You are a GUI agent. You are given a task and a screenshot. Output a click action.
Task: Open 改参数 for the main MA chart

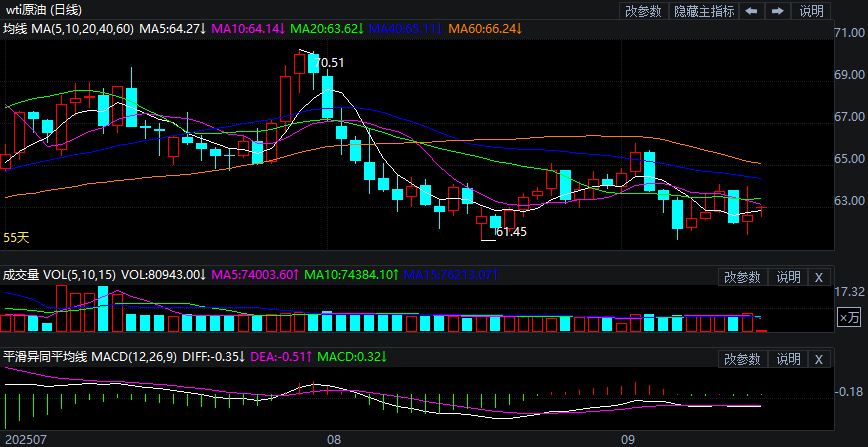point(643,11)
